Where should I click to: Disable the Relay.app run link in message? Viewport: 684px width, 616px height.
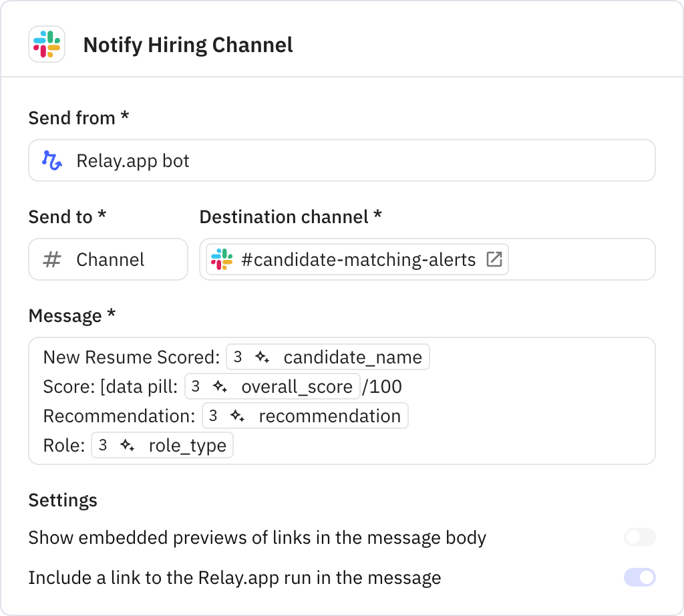[639, 577]
